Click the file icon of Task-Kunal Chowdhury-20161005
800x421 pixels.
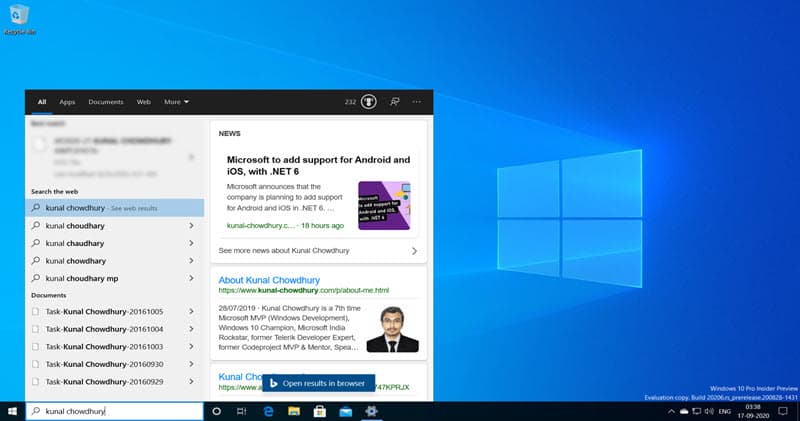[x=35, y=311]
